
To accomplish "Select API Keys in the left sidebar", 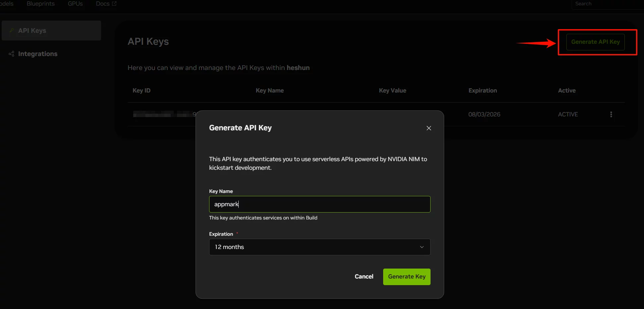I will (x=32, y=31).
